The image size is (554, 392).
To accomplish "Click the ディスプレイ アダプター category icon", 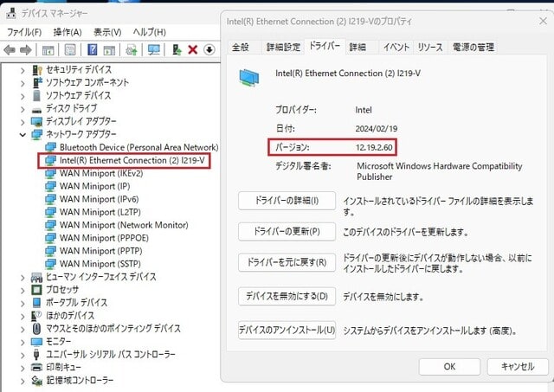I will [x=36, y=122].
